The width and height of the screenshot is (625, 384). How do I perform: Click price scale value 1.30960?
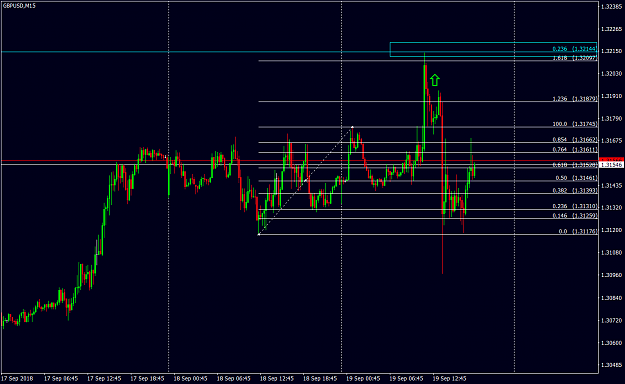tap(611, 275)
